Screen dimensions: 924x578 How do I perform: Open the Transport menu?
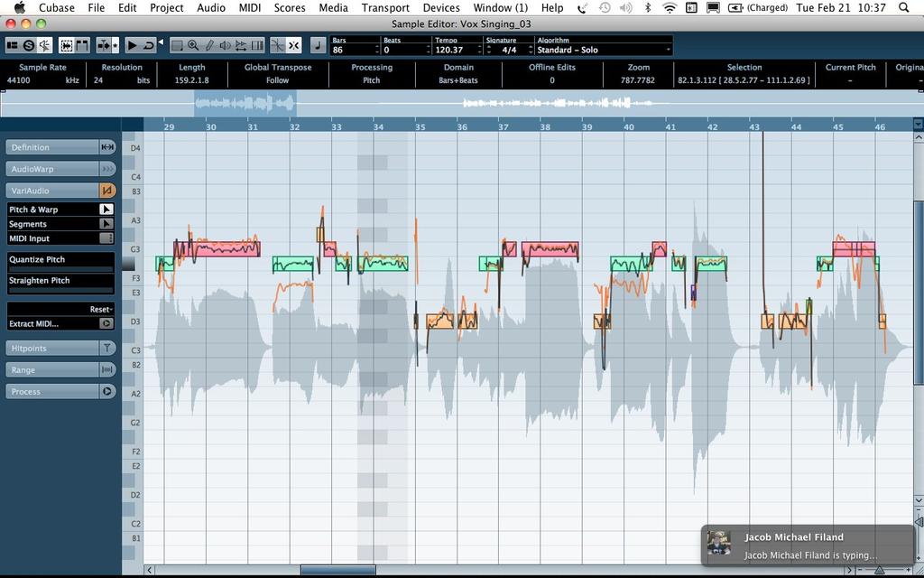(x=385, y=7)
